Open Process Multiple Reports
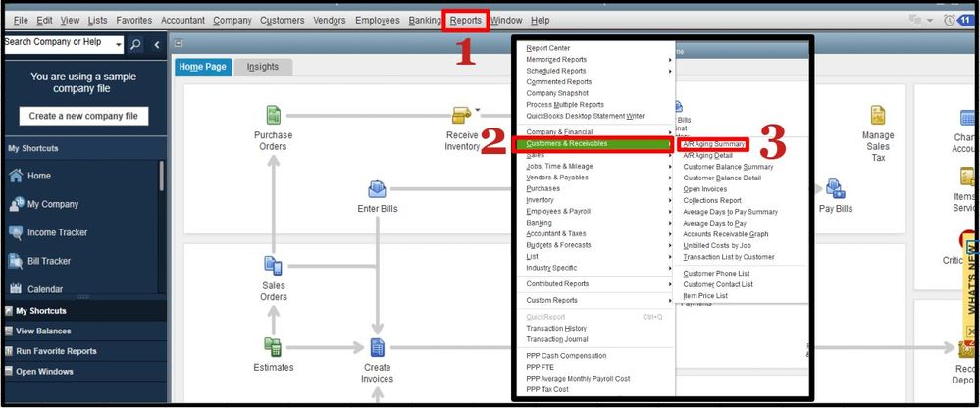 click(565, 104)
